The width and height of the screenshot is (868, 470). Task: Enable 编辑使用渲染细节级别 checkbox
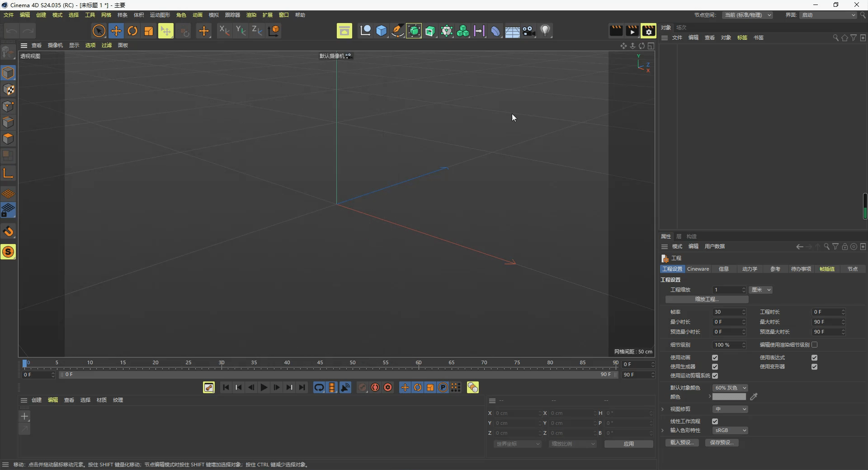(815, 344)
